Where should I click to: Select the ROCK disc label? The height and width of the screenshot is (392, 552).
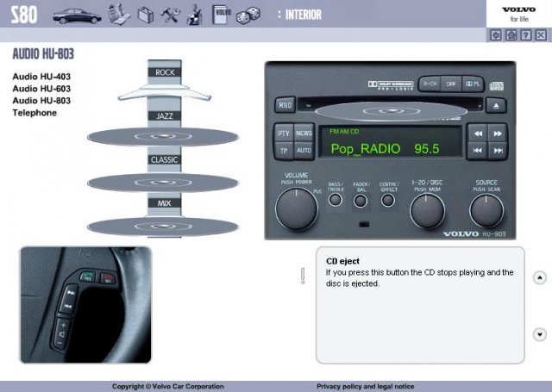165,72
